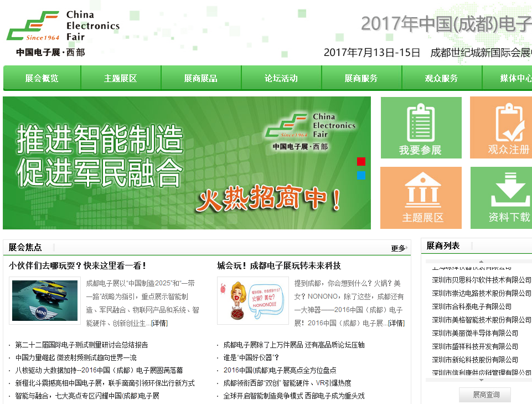This screenshot has height=404, width=532.
Task: Open 2016中国(成都)电子展亮点全方位盘点
Action: [x=280, y=370]
